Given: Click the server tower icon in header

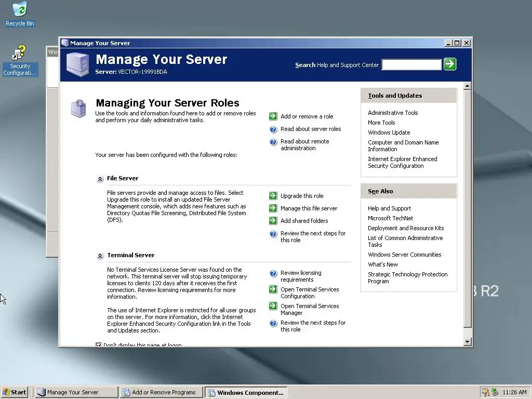Looking at the screenshot, I should coord(78,64).
